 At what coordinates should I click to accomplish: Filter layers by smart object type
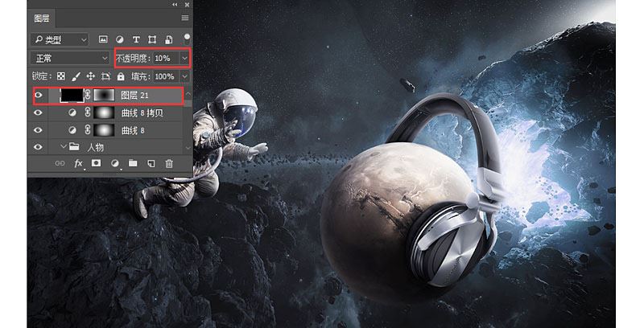[x=168, y=39]
